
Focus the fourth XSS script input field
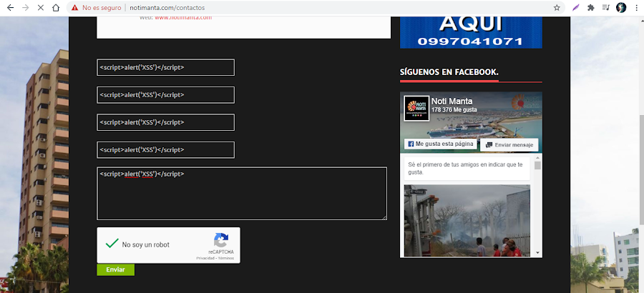[165, 150]
